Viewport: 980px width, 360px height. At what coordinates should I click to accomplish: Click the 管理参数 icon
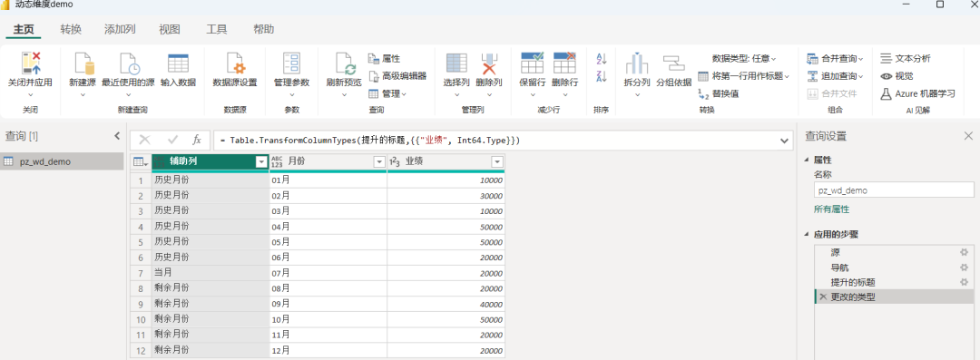pos(292,63)
